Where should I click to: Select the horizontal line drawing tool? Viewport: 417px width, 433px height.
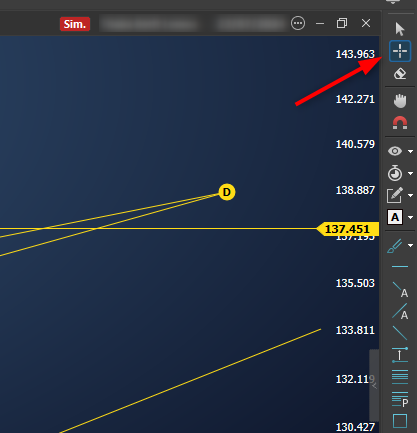click(x=400, y=267)
